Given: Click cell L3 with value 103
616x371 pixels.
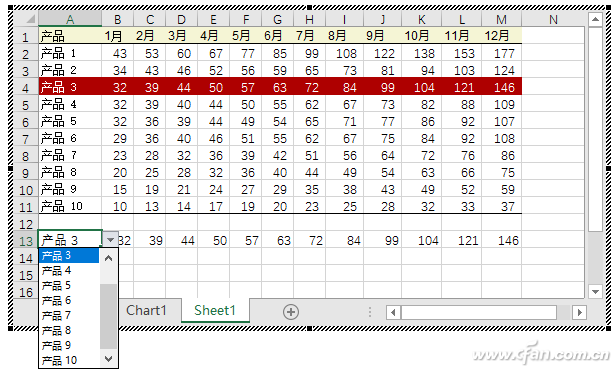Looking at the screenshot, I should [x=462, y=70].
